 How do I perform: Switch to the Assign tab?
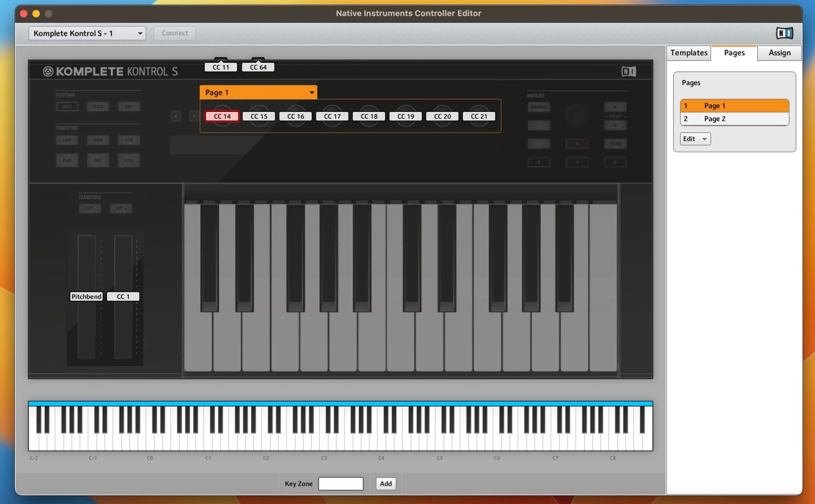pyautogui.click(x=779, y=53)
